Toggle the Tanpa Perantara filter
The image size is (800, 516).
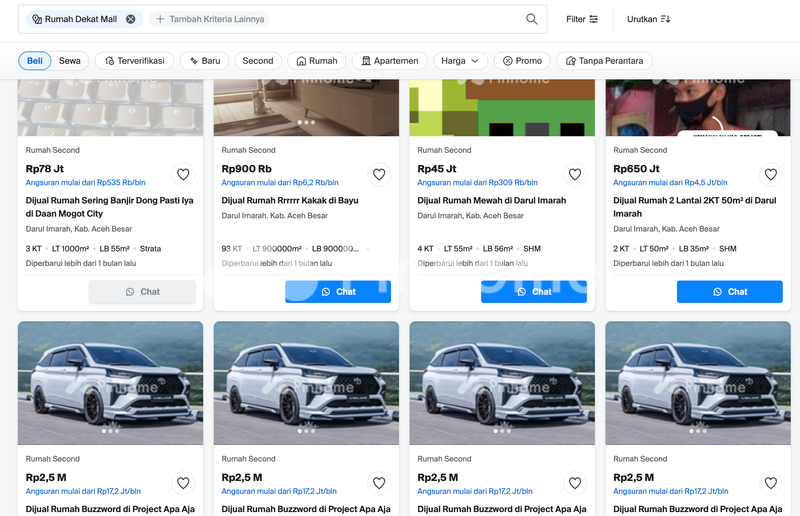[604, 61]
